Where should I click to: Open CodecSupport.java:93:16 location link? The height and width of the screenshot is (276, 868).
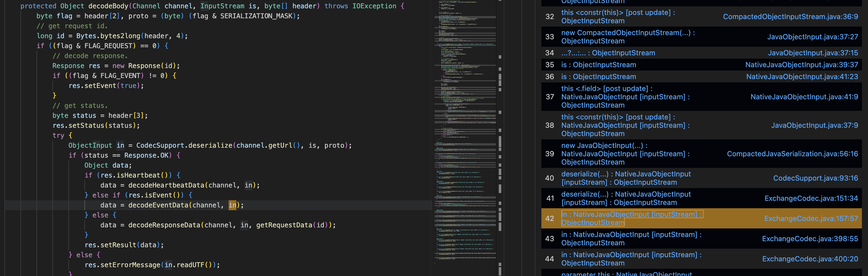coord(815,178)
